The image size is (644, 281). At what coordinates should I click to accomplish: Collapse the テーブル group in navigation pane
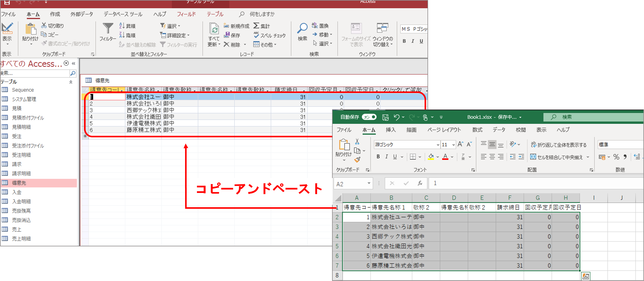(71, 82)
